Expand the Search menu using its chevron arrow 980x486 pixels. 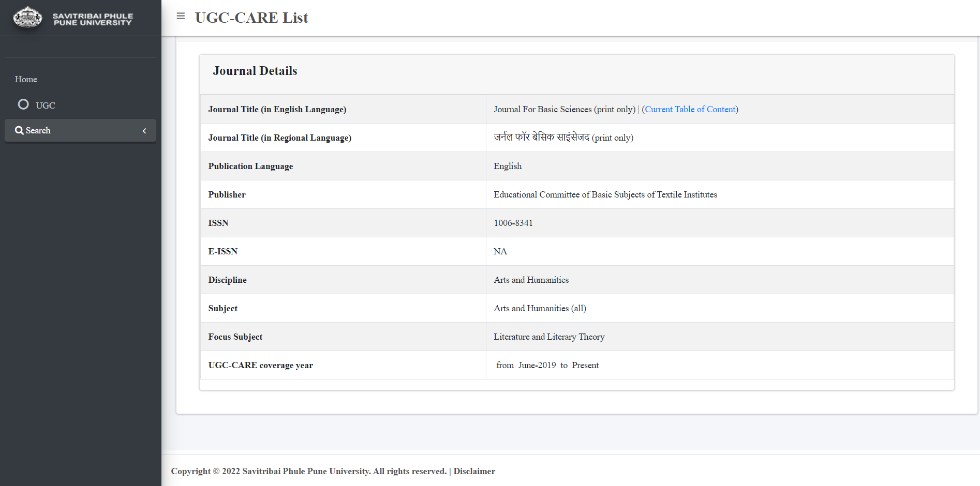(x=144, y=131)
